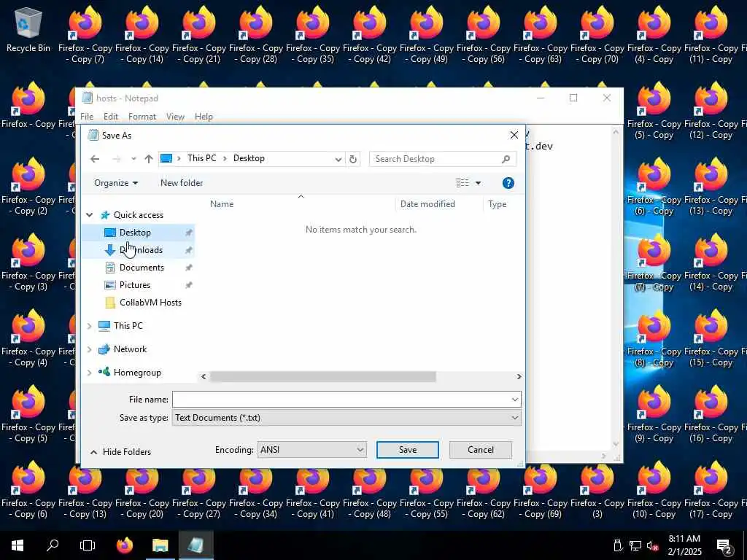Click left arrow of file list scrollbar
The height and width of the screenshot is (560, 747).
[204, 377]
